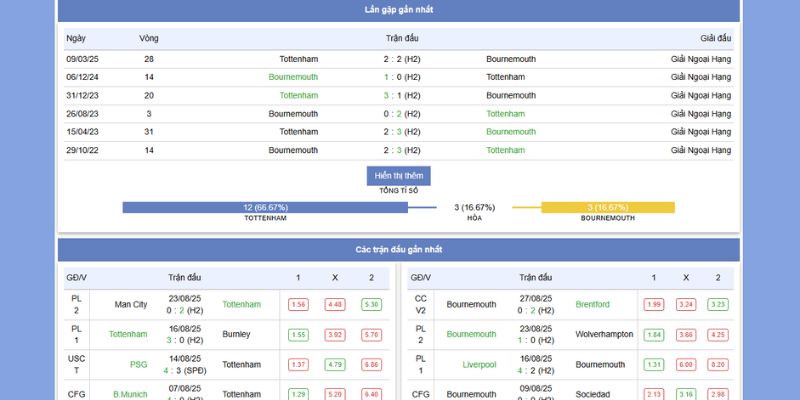Click the 'Giải đấu' column header
Screen dimensions: 800x400
point(715,38)
